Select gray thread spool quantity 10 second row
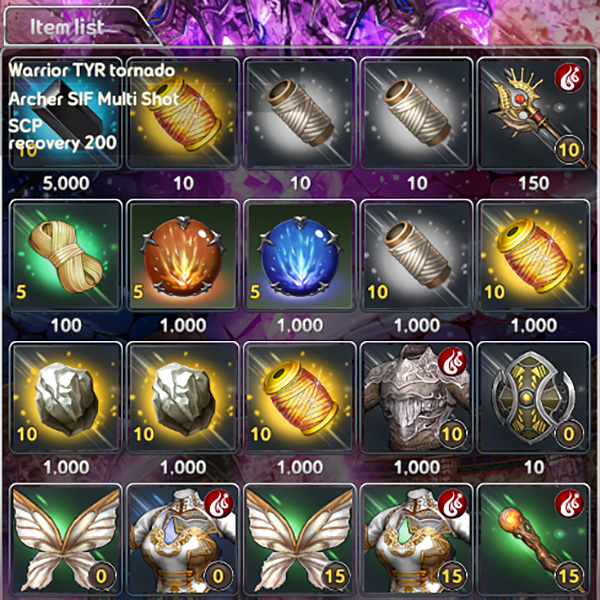The width and height of the screenshot is (600, 600). pyautogui.click(x=417, y=255)
